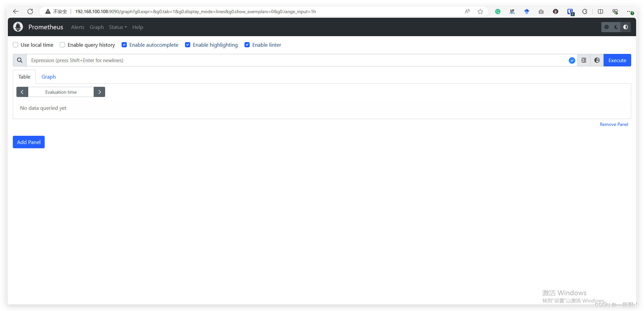644x311 pixels.
Task: Open the Alerts page
Action: click(x=78, y=27)
